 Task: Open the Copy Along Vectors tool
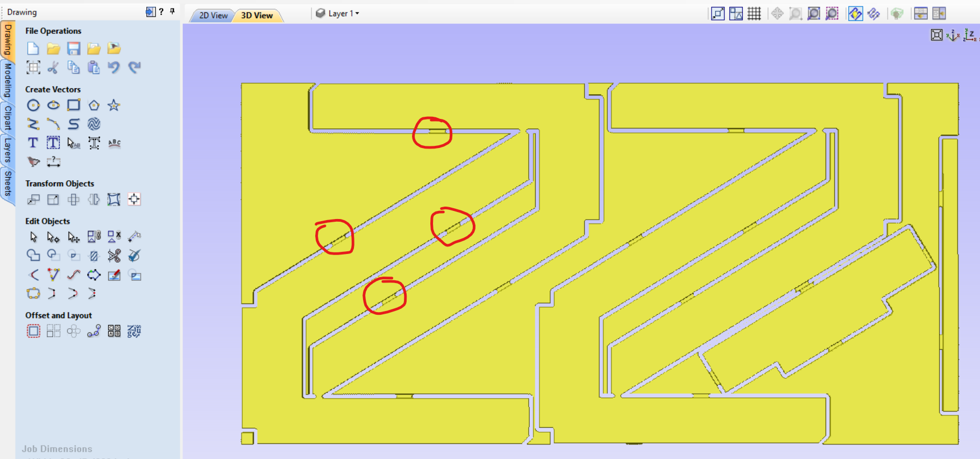(94, 331)
